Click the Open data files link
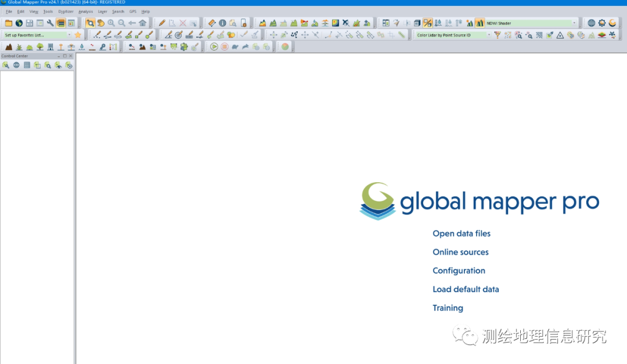The image size is (627, 364). point(462,233)
